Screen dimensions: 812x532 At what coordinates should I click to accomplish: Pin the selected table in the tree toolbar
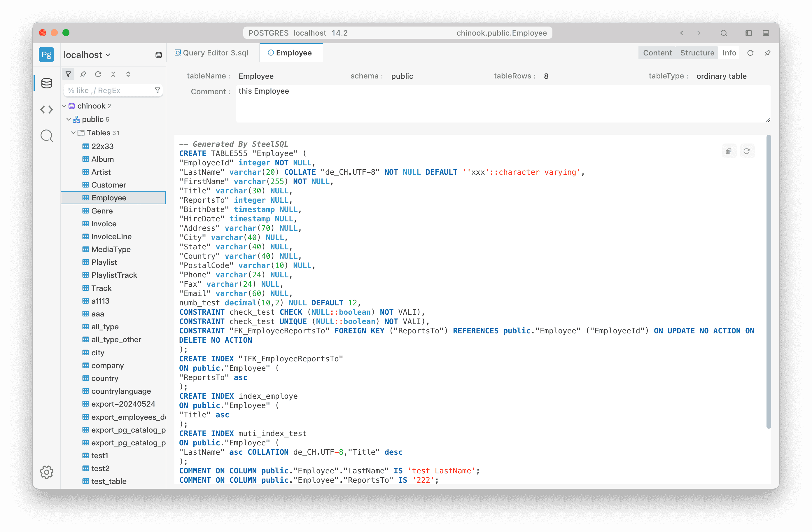[x=83, y=74]
